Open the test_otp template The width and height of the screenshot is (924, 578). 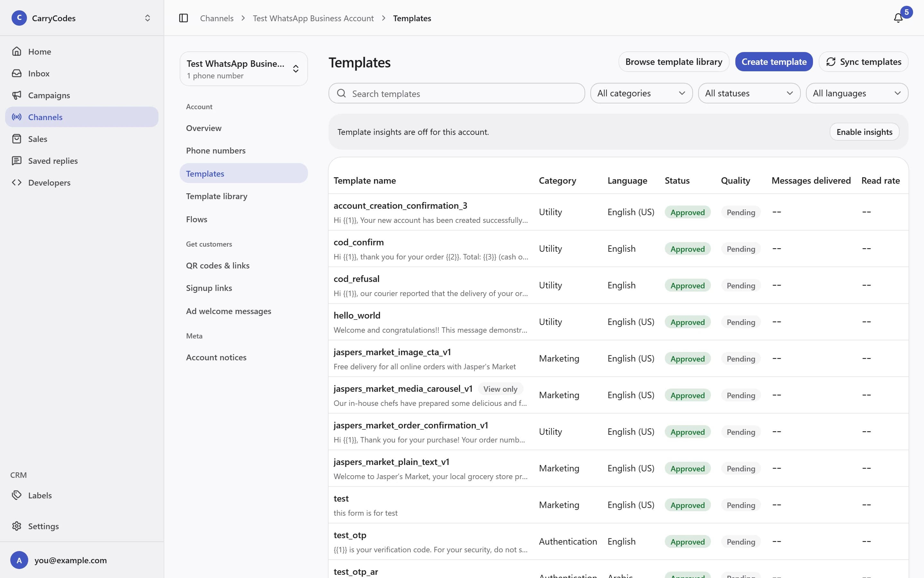click(618, 541)
